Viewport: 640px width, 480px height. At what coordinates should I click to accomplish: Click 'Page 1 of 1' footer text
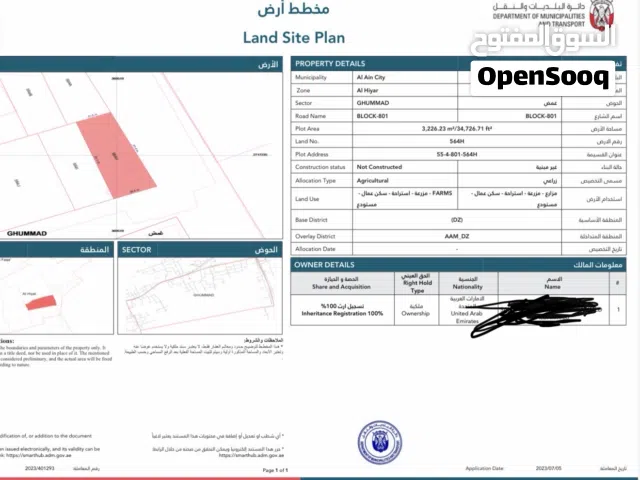276,470
